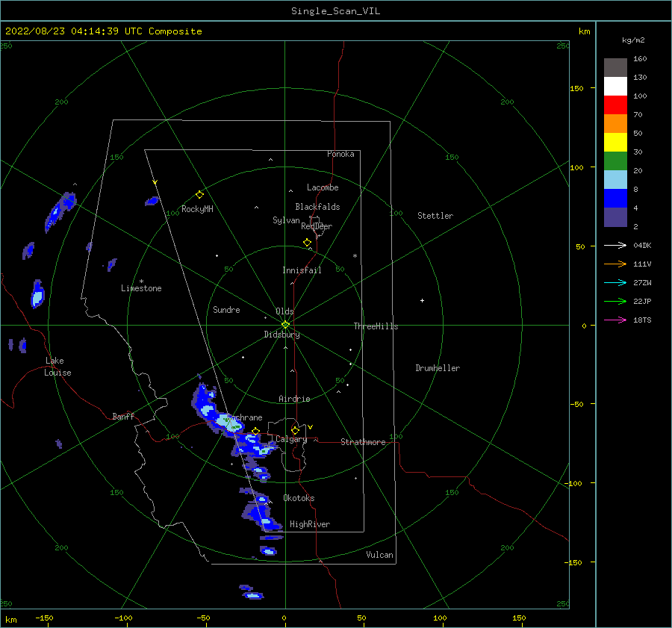This screenshot has height=628, width=672.
Task: Select the yellow diamond marker by Cochrane
Action: (255, 431)
